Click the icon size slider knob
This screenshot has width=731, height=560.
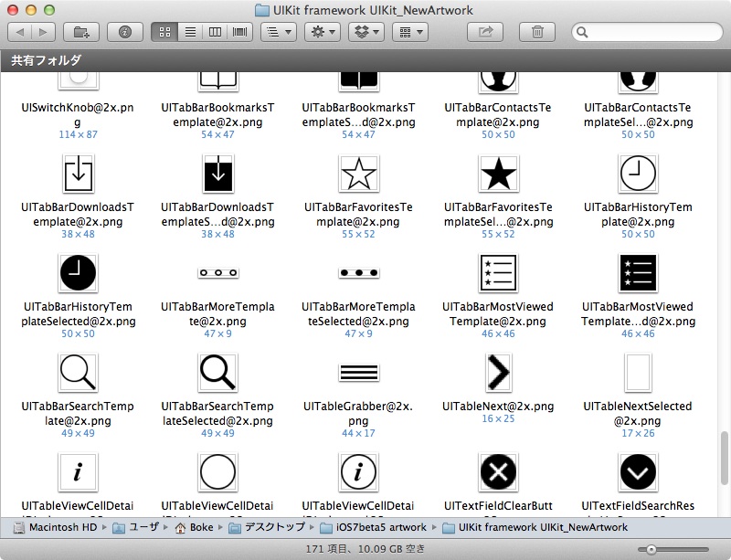[x=651, y=550]
